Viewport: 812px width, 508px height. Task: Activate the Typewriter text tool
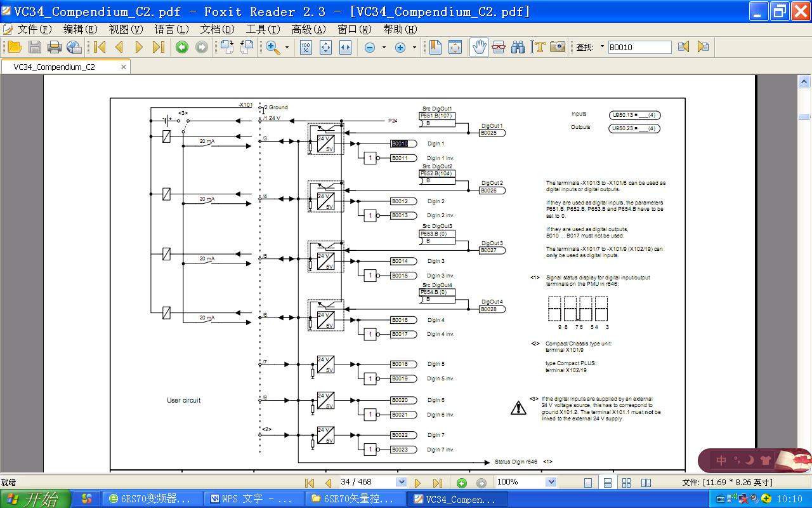click(539, 47)
